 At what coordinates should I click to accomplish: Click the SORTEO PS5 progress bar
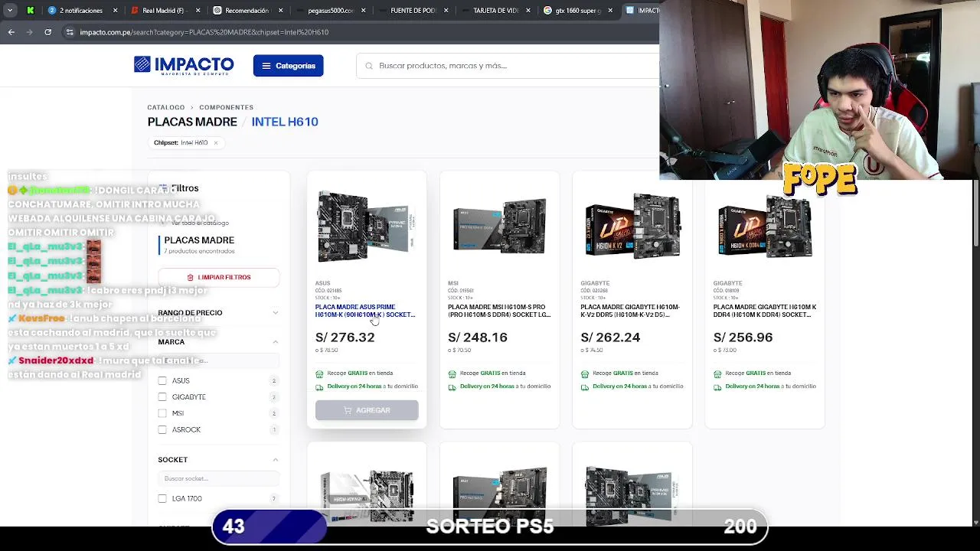point(490,527)
